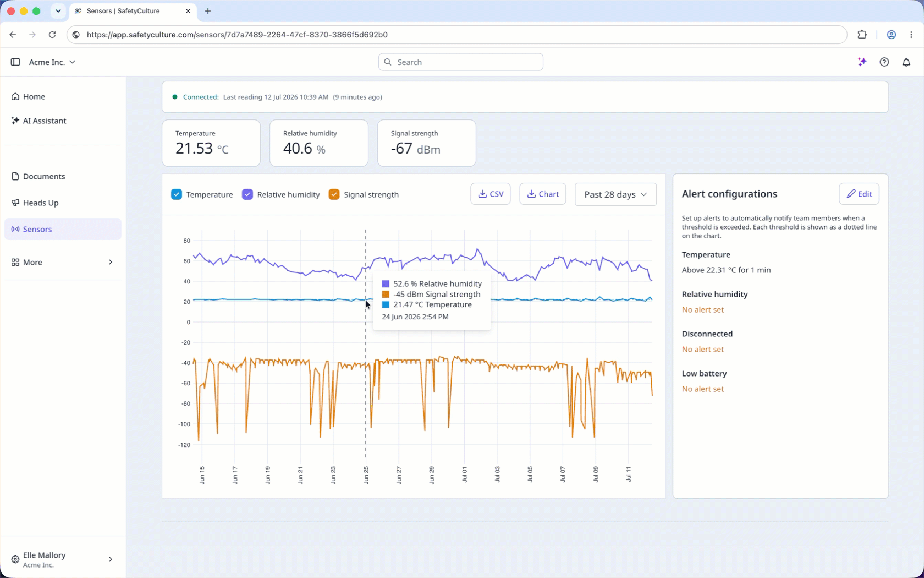
Task: Click 'No alert set' under Disconnected
Action: click(703, 349)
